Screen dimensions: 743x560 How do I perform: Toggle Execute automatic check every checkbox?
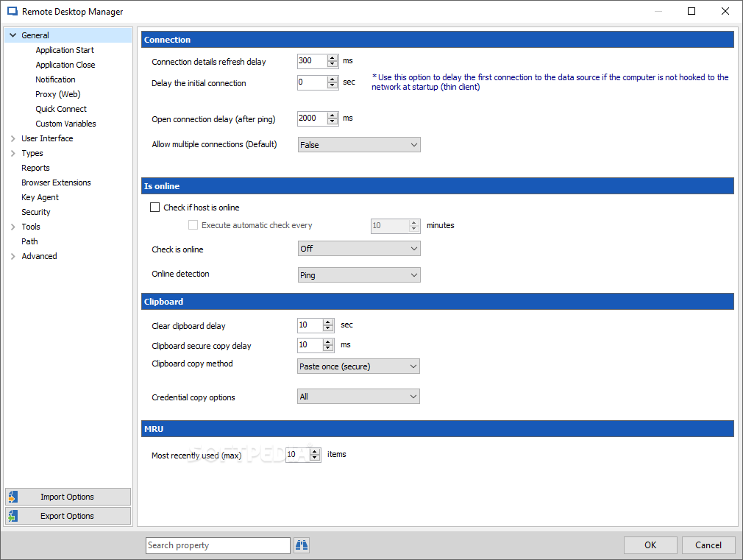click(193, 225)
